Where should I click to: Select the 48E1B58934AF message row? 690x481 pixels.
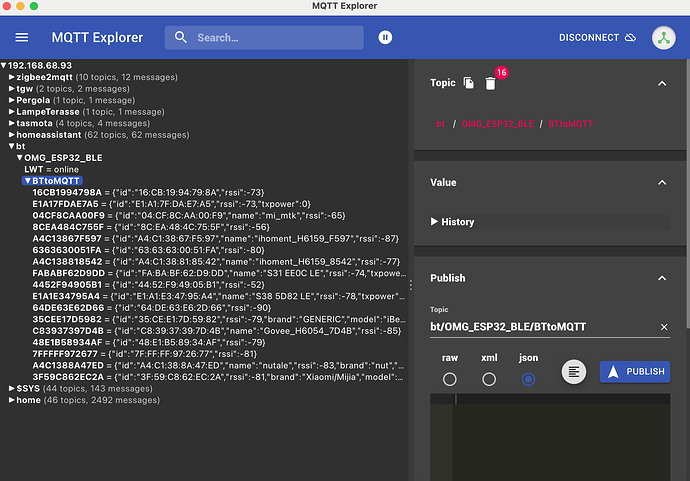(x=149, y=342)
